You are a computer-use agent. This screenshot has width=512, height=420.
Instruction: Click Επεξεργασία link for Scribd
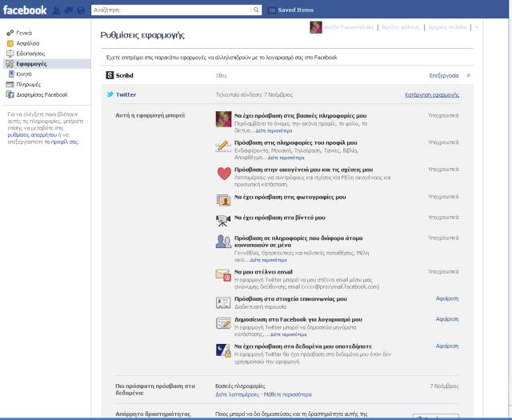click(444, 75)
